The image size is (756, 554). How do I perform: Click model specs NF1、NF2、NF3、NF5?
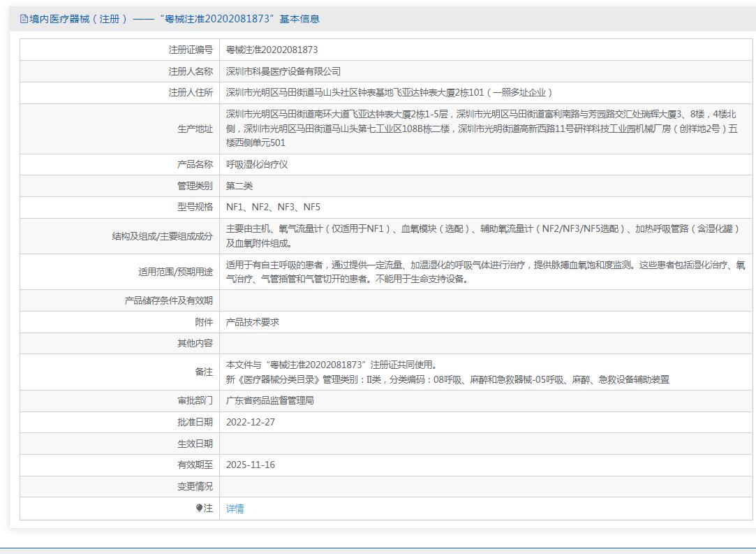pyautogui.click(x=273, y=207)
